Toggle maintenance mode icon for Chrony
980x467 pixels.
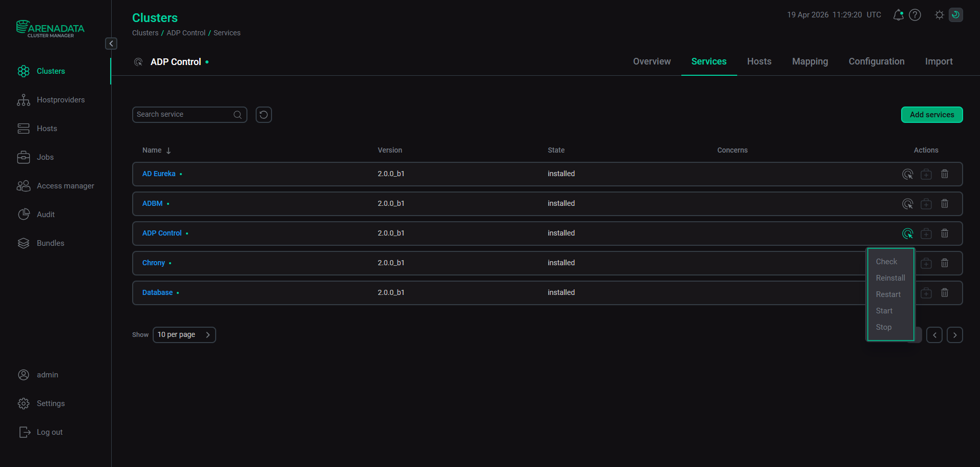[x=926, y=263]
